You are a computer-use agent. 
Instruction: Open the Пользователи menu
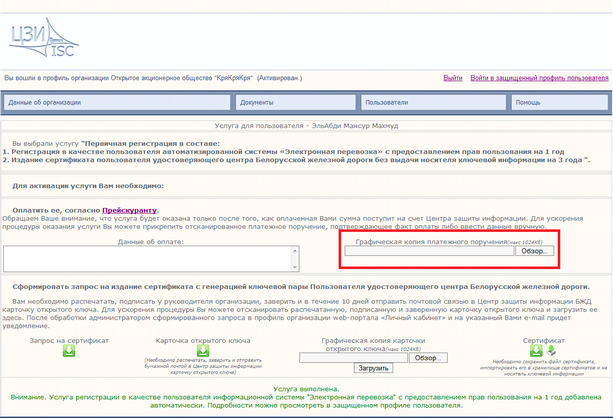434,102
